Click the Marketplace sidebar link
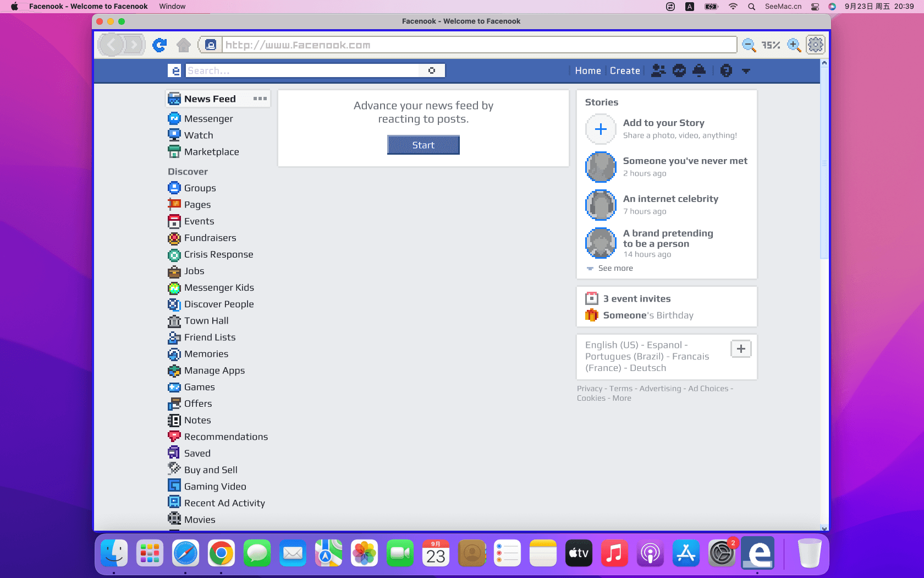This screenshot has height=578, width=924. pyautogui.click(x=211, y=152)
